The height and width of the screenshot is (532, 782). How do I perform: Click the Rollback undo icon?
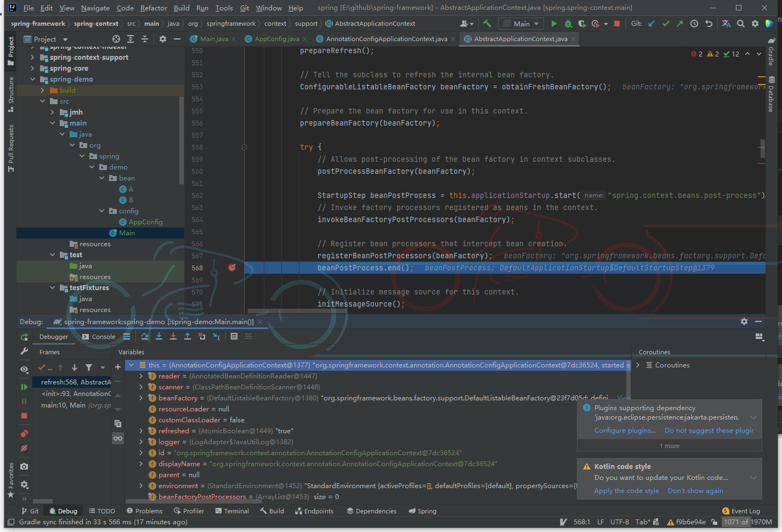click(x=709, y=24)
